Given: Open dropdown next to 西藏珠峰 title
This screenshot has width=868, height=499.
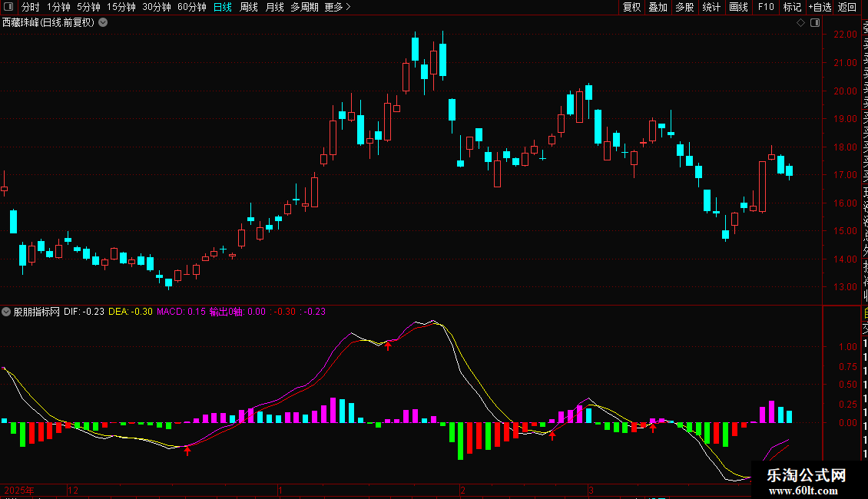Looking at the screenshot, I should click(x=103, y=23).
